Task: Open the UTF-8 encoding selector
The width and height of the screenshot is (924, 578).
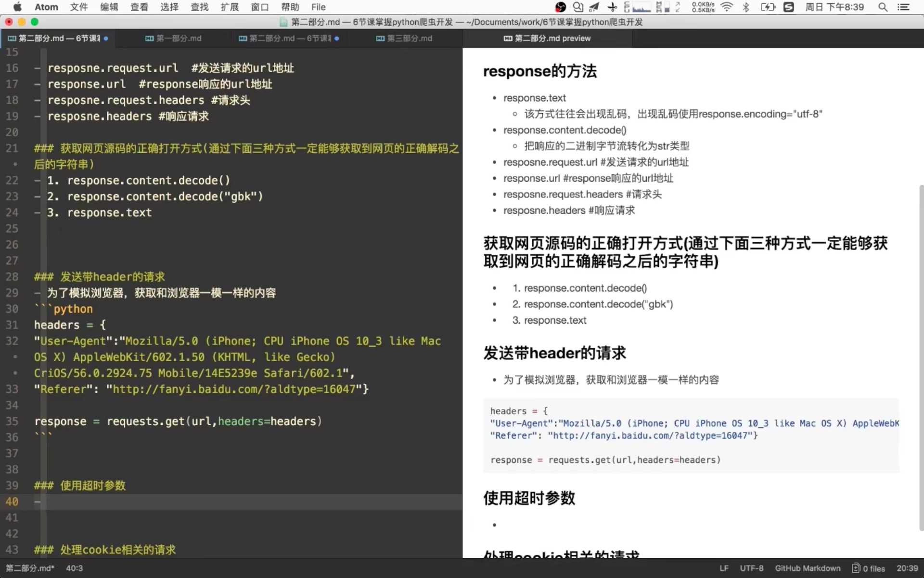Action: (x=752, y=568)
